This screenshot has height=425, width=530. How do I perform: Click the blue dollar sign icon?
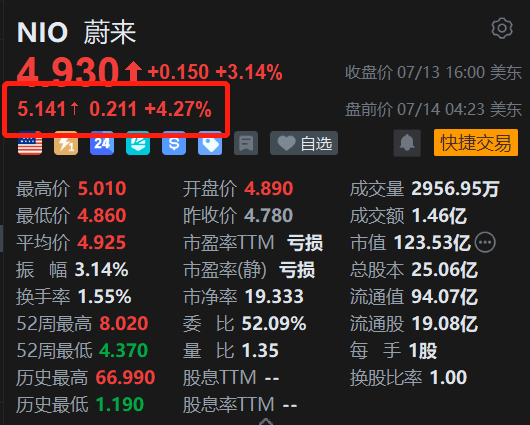coord(174,143)
